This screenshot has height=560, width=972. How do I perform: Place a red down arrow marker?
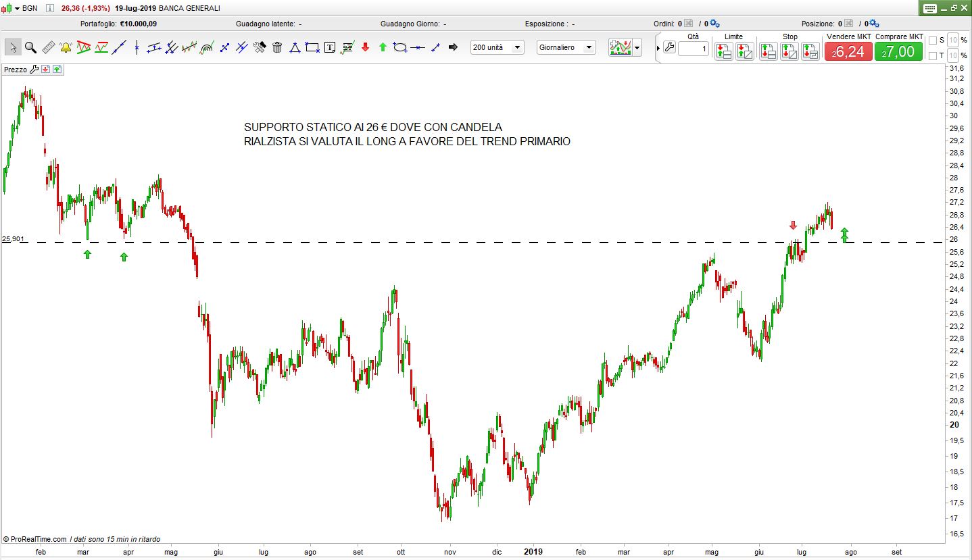[x=365, y=47]
